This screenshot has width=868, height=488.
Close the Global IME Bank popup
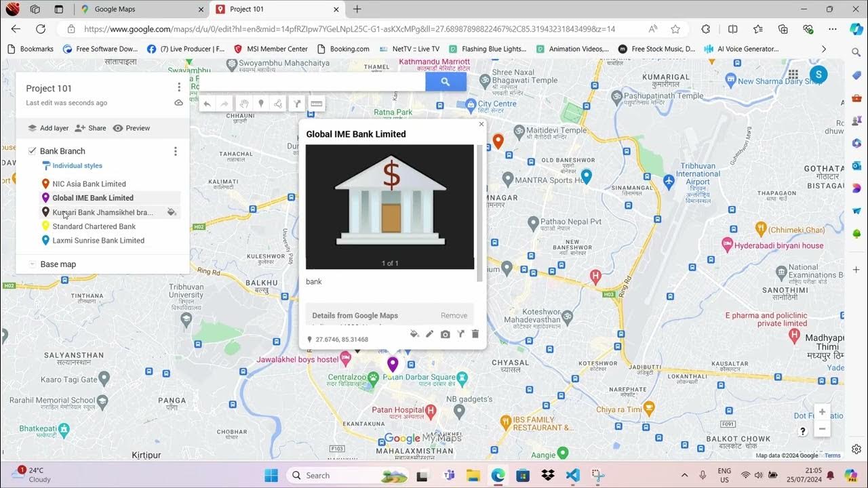(481, 124)
